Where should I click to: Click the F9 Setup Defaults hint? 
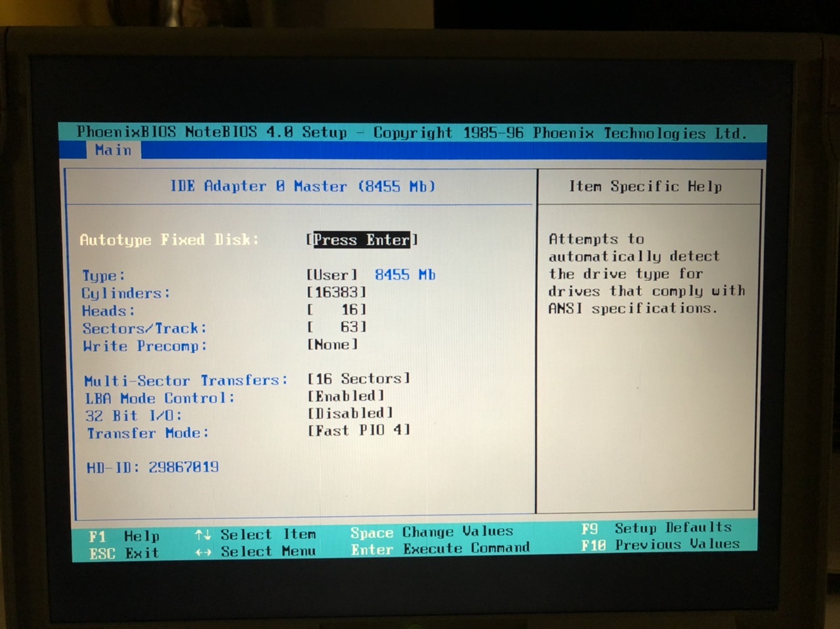tap(656, 528)
